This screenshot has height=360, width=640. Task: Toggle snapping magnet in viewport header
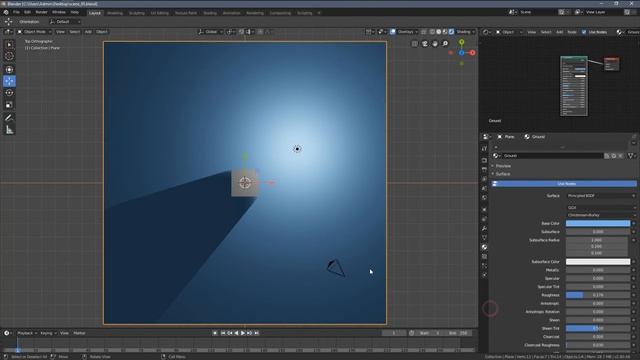[x=241, y=32]
